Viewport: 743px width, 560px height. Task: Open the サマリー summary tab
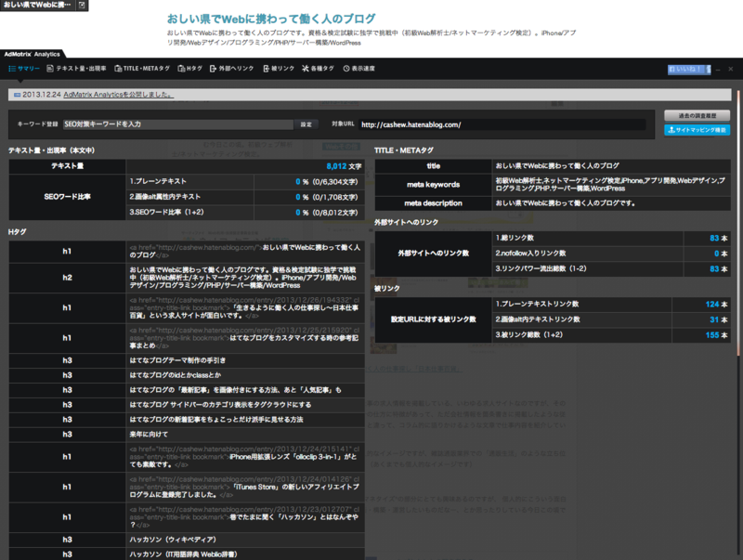pyautogui.click(x=24, y=69)
